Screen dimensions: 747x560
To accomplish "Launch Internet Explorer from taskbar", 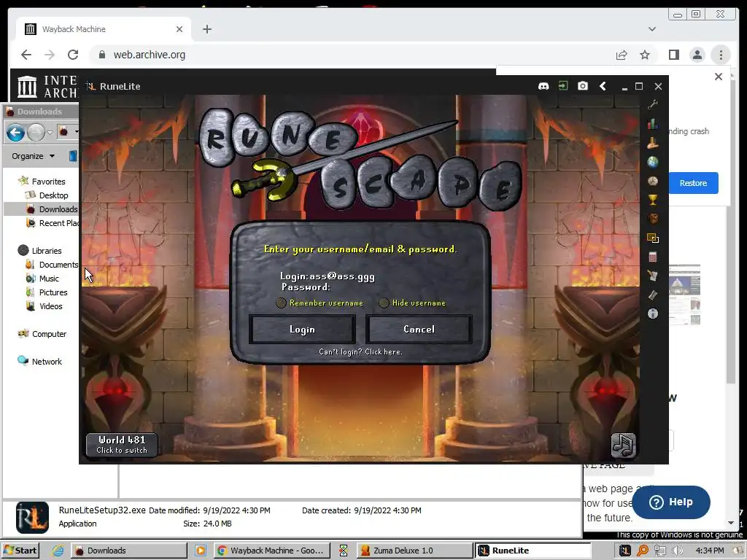I will point(58,551).
